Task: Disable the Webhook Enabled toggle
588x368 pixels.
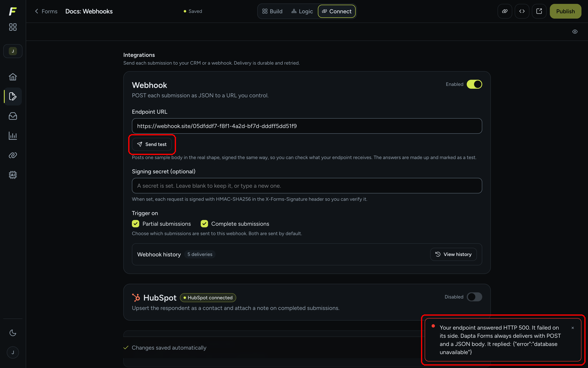Action: coord(474,84)
